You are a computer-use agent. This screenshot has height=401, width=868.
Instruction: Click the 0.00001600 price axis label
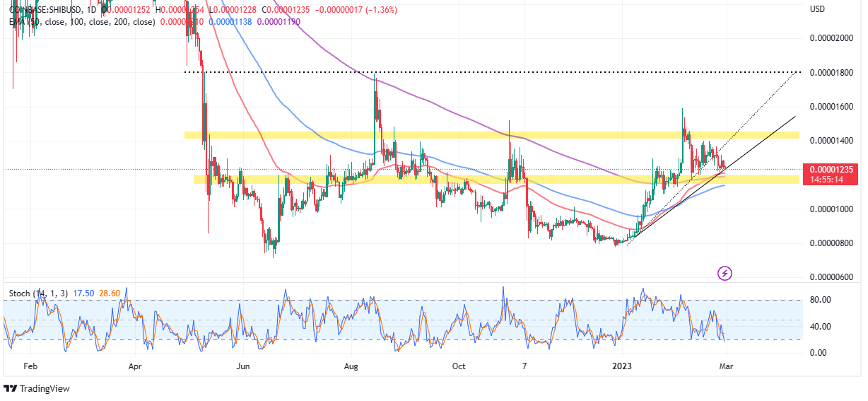pos(831,107)
